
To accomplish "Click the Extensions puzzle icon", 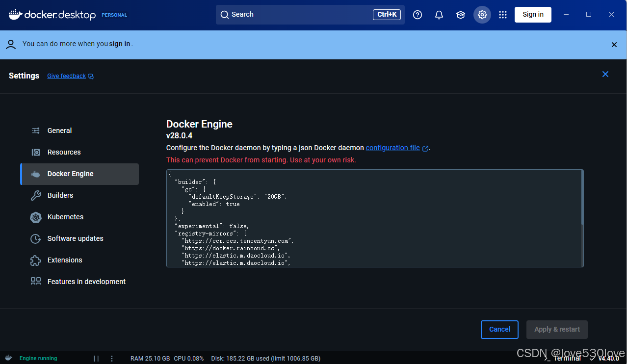I will click(x=36, y=260).
